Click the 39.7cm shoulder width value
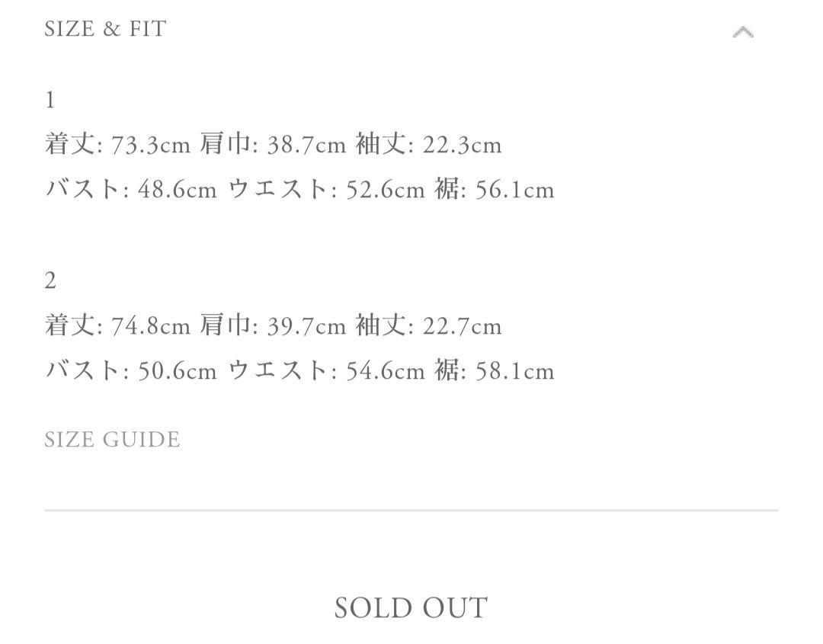 pyautogui.click(x=306, y=326)
